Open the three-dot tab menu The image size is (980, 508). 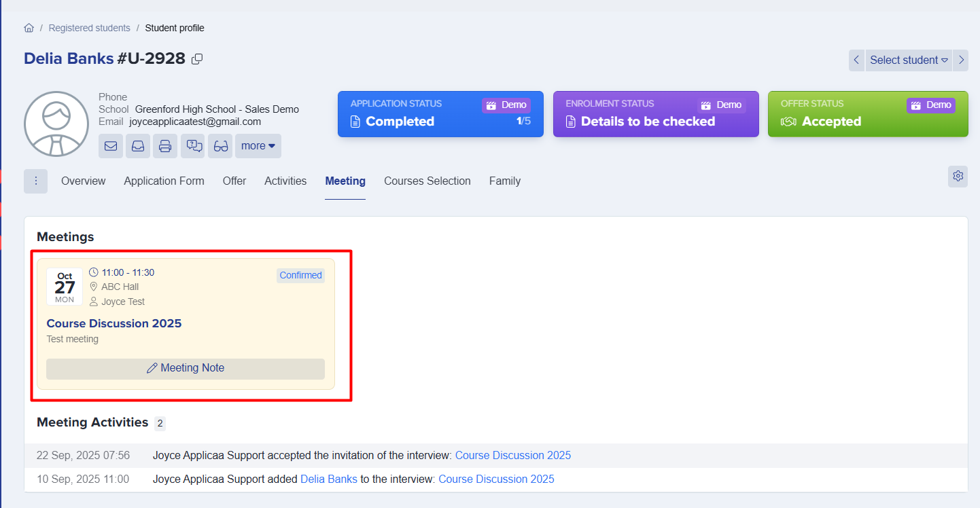tap(35, 181)
